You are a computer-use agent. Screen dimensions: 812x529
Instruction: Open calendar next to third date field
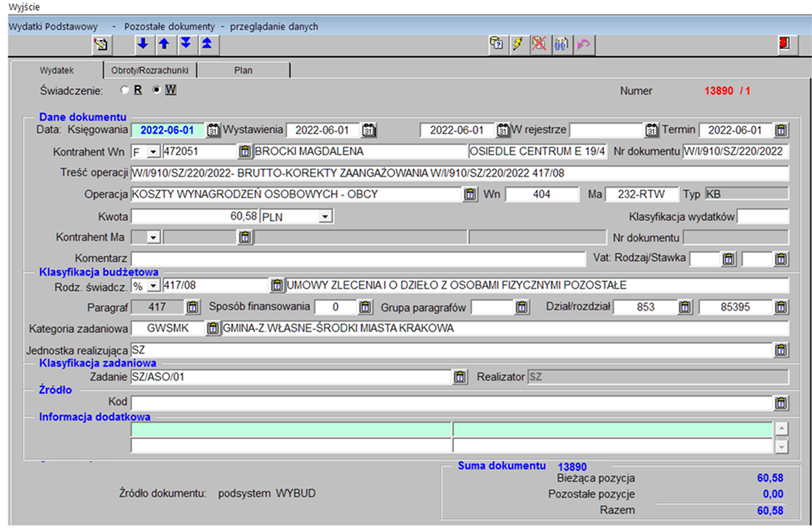[502, 130]
